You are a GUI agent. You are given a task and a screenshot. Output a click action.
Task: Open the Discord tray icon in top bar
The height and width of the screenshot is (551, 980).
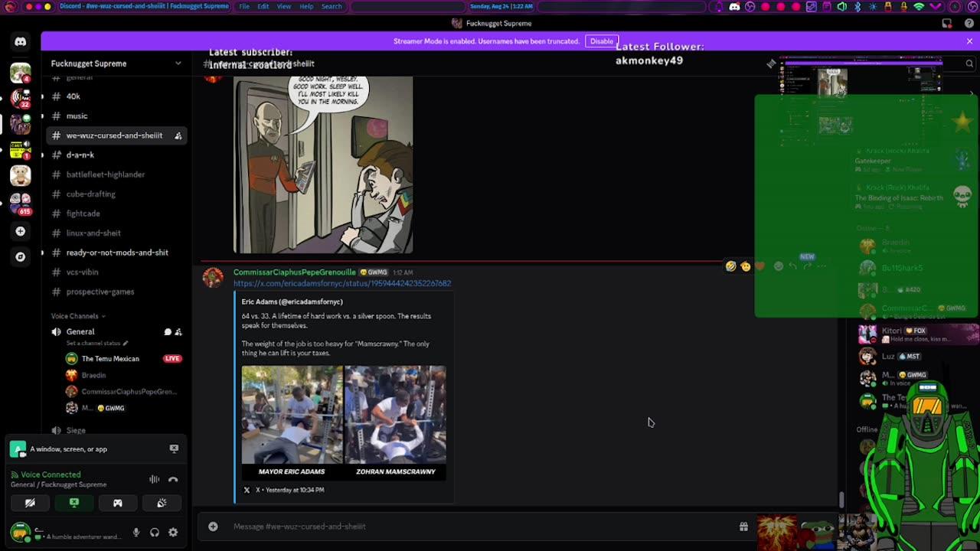pos(734,6)
